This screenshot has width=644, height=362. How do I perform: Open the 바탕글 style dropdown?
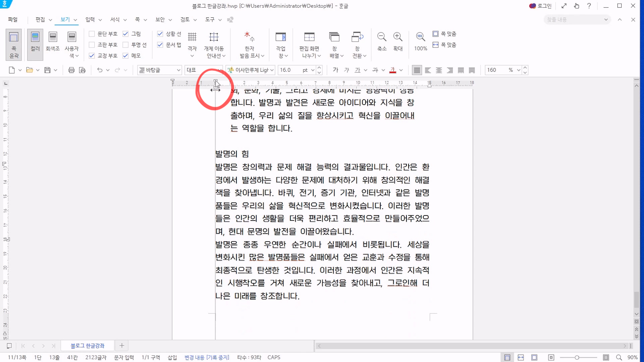[x=178, y=70]
